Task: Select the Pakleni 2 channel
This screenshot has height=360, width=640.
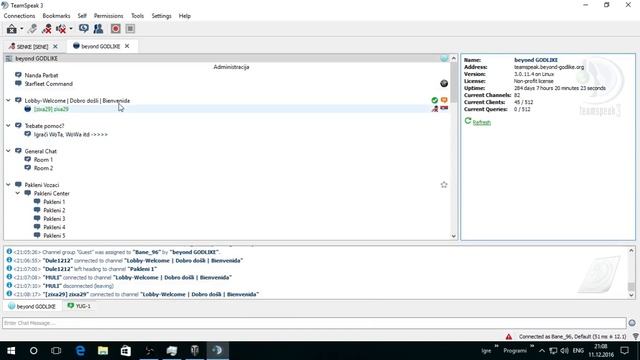Action: 54,210
